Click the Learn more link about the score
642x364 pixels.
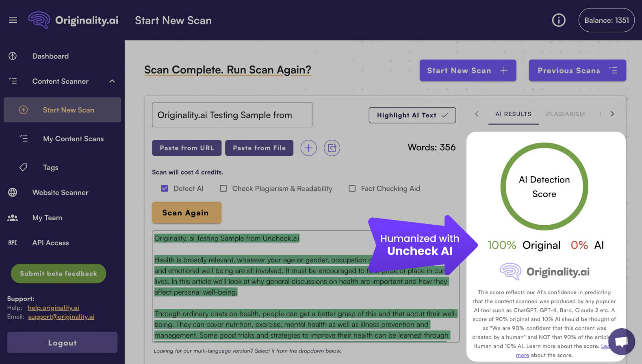click(x=522, y=355)
